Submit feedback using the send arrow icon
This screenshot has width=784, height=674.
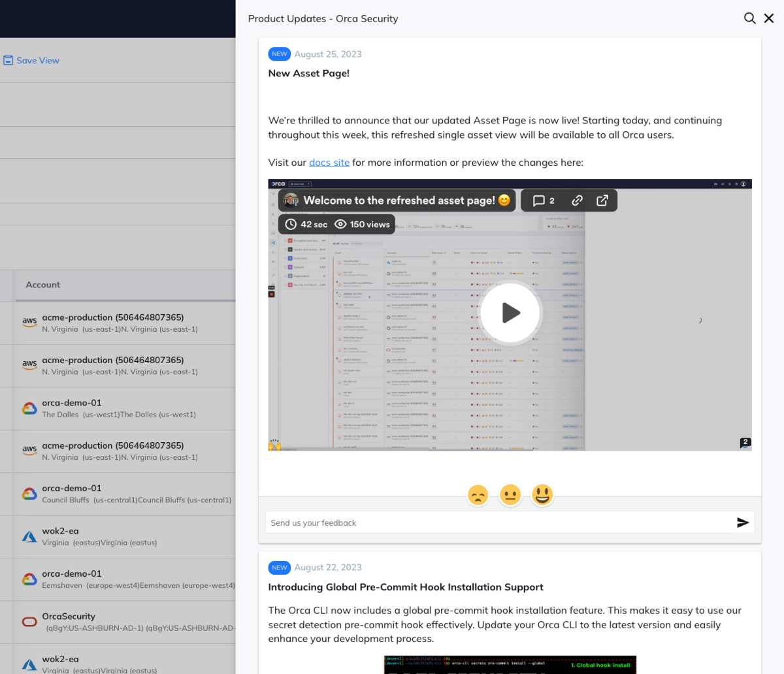(743, 522)
